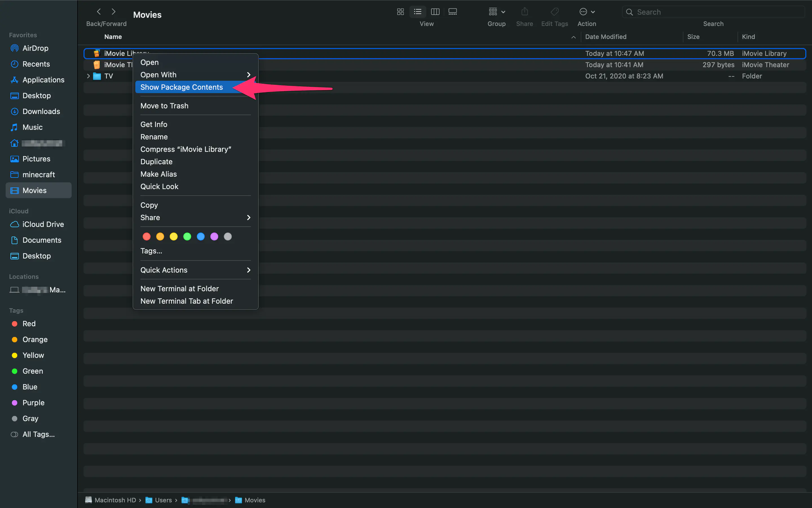
Task: Sort by the Kind column header
Action: pyautogui.click(x=748, y=37)
